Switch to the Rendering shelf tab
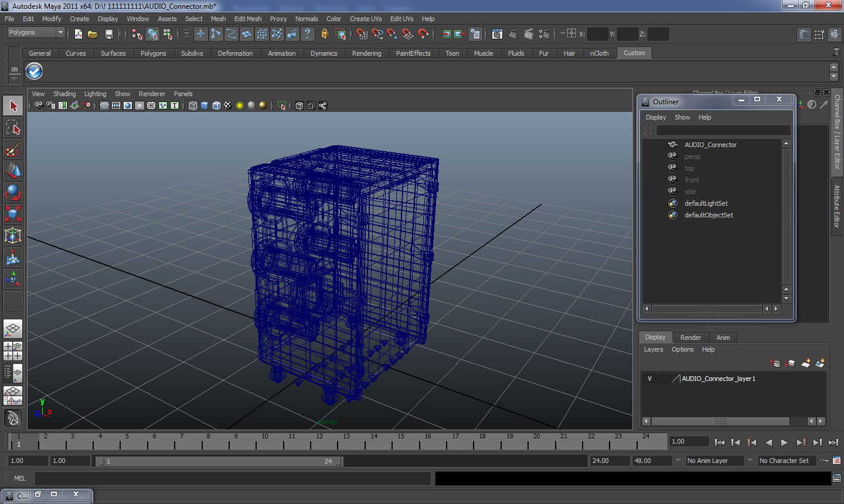The image size is (844, 504). [366, 53]
